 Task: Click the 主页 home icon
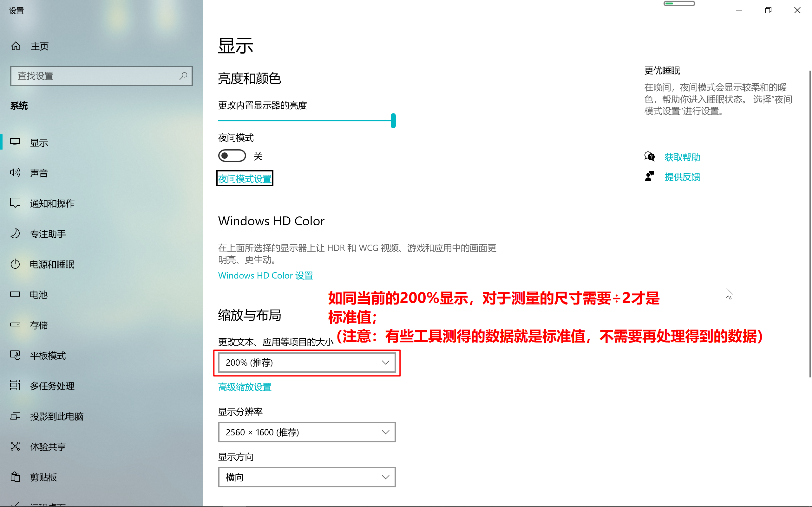coord(16,46)
